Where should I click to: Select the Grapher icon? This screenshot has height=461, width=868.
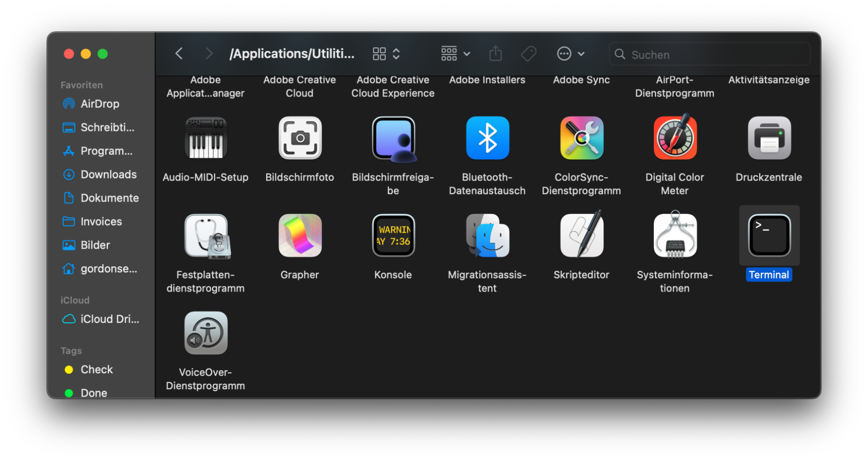(299, 236)
